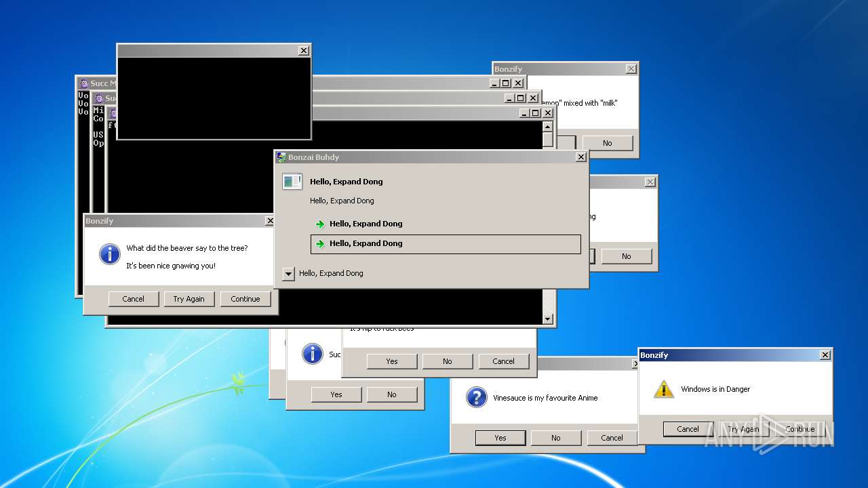
Task: Click Yes in the Succ info dialog
Action: click(336, 394)
